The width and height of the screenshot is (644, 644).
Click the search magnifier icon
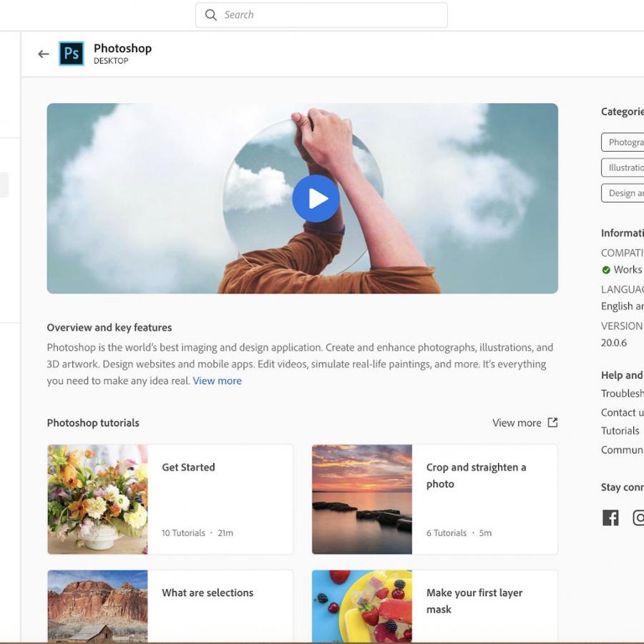coord(210,14)
